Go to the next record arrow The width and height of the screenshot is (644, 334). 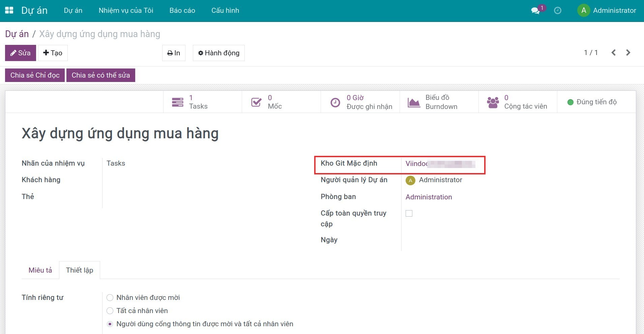[x=628, y=53]
